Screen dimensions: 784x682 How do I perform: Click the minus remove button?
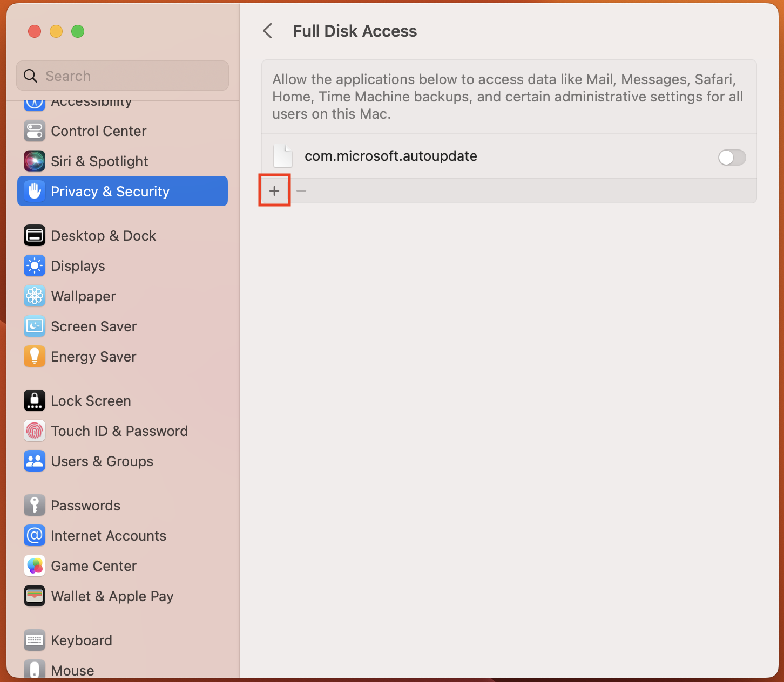point(301,190)
